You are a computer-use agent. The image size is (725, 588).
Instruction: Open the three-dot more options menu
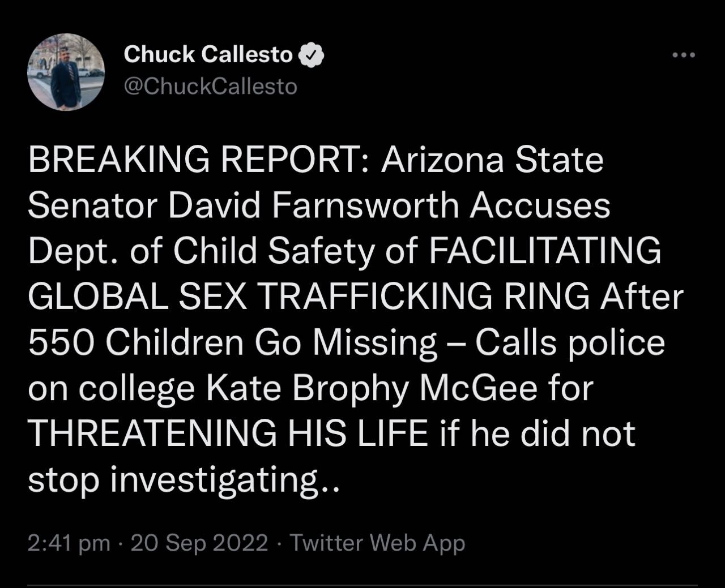click(x=683, y=55)
